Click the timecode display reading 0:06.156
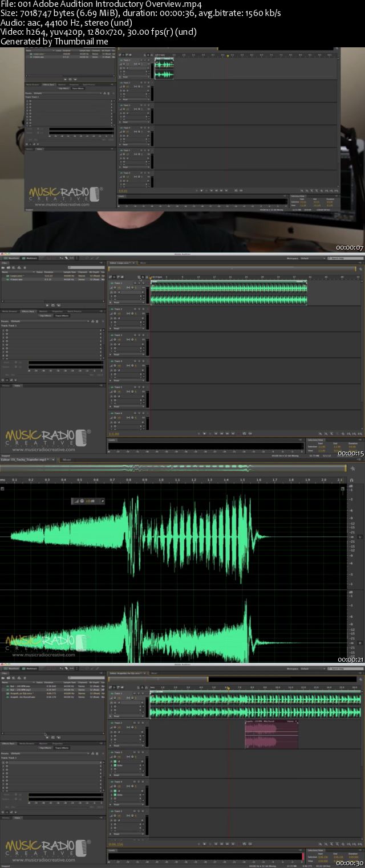Screen dimensions: 365x868 point(115,845)
